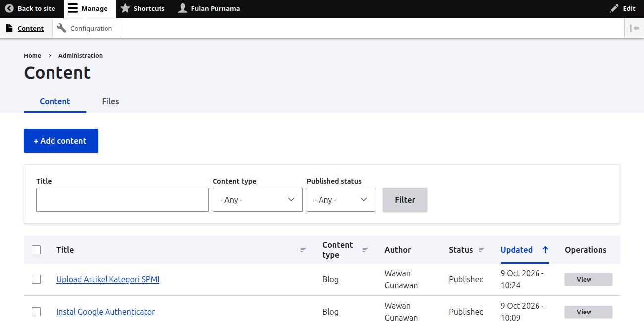Sort the table by Updated column header
644x321 pixels.
coord(517,250)
